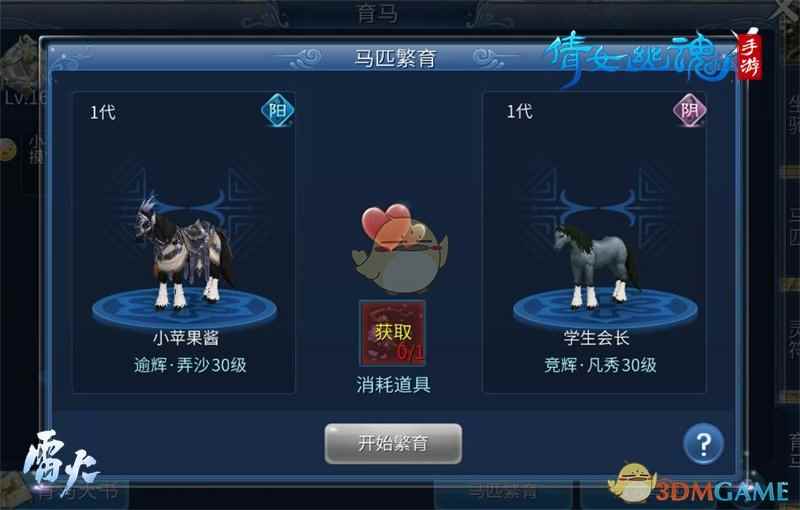800x510 pixels.
Task: Click the left horse's 1代 label
Action: (x=103, y=112)
